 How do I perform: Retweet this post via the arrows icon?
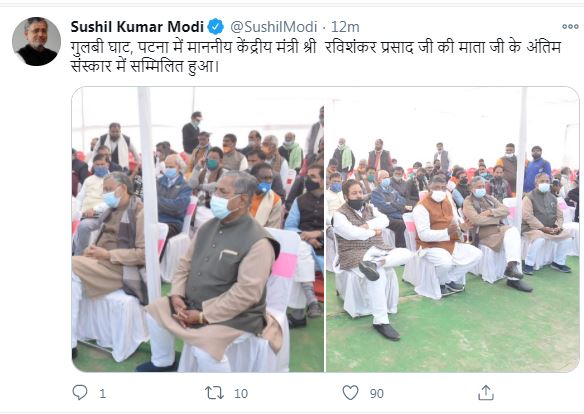pos(215,393)
